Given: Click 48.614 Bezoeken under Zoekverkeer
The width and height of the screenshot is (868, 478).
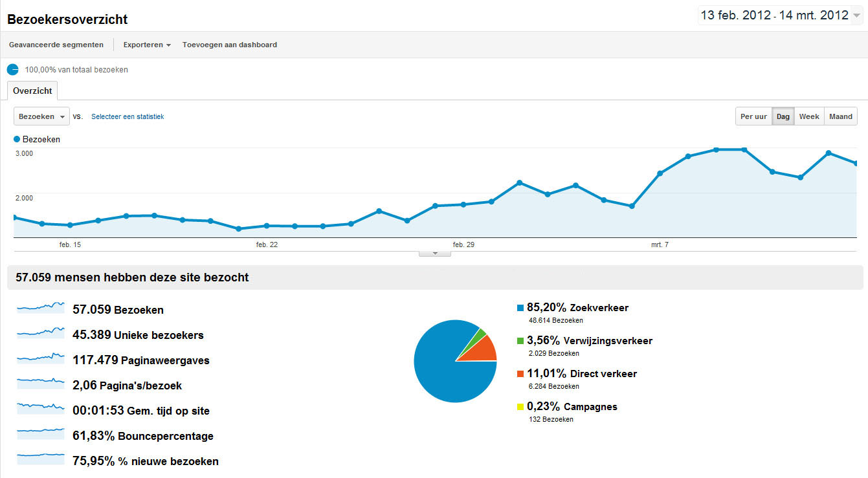Looking at the screenshot, I should click(556, 320).
